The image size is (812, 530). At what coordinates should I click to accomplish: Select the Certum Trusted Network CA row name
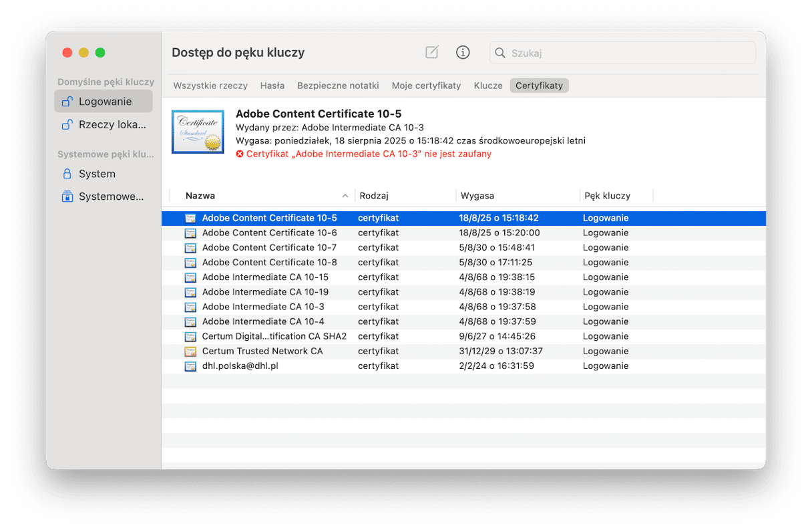coord(262,351)
